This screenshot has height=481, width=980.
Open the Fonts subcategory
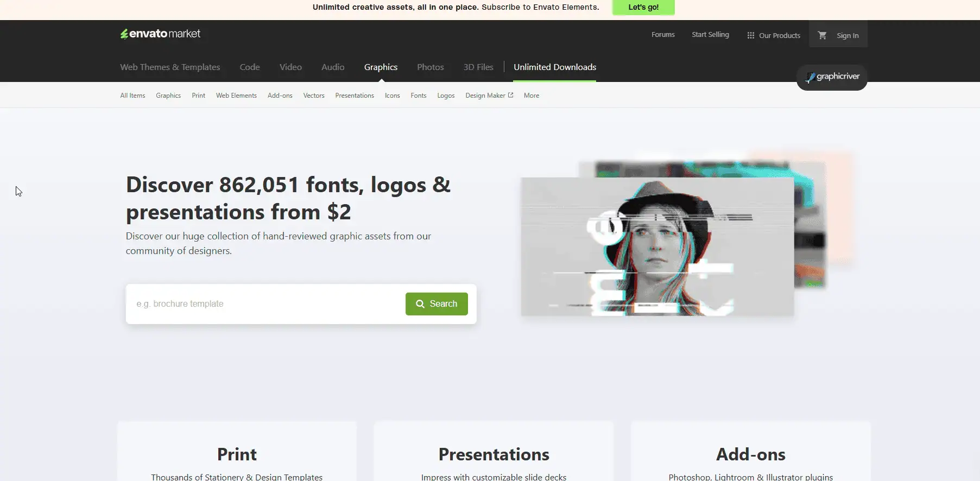418,96
